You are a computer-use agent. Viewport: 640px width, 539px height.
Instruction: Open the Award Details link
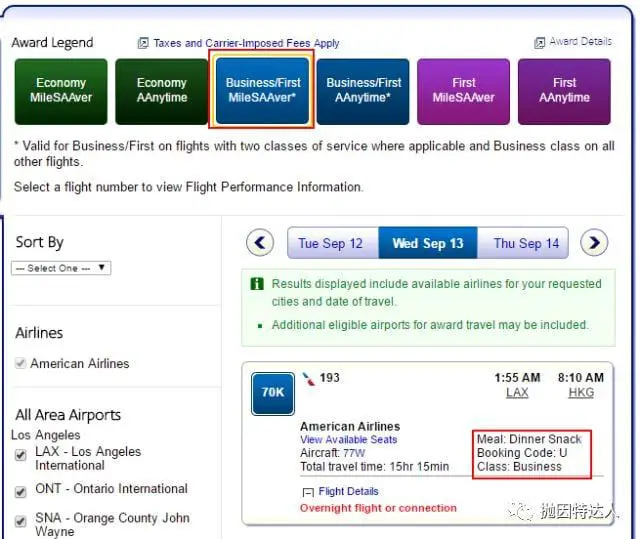[581, 42]
